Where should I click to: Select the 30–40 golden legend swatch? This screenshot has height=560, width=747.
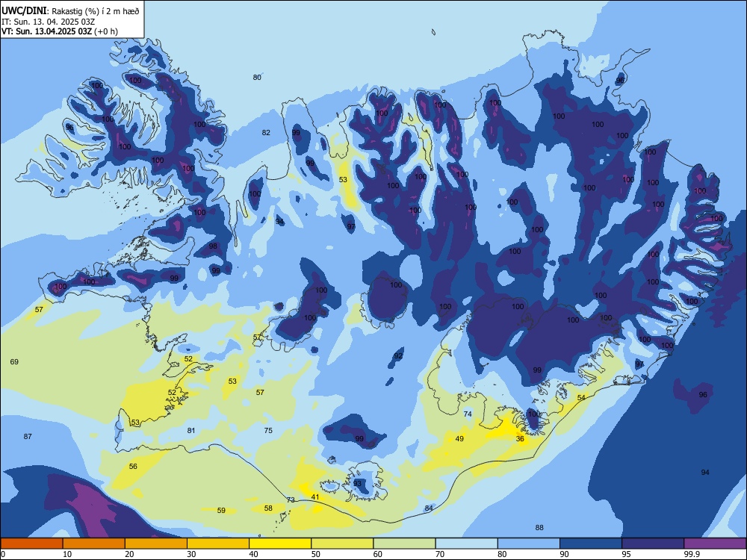pyautogui.click(x=218, y=544)
